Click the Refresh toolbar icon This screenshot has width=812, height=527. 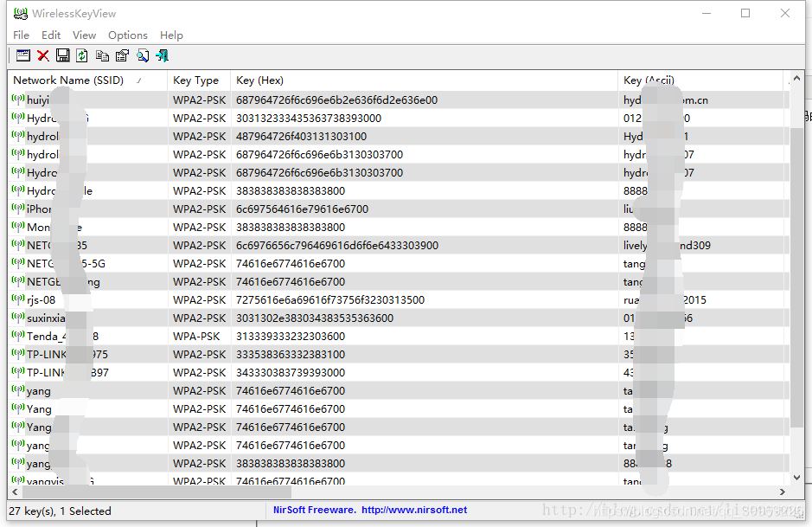pos(82,56)
